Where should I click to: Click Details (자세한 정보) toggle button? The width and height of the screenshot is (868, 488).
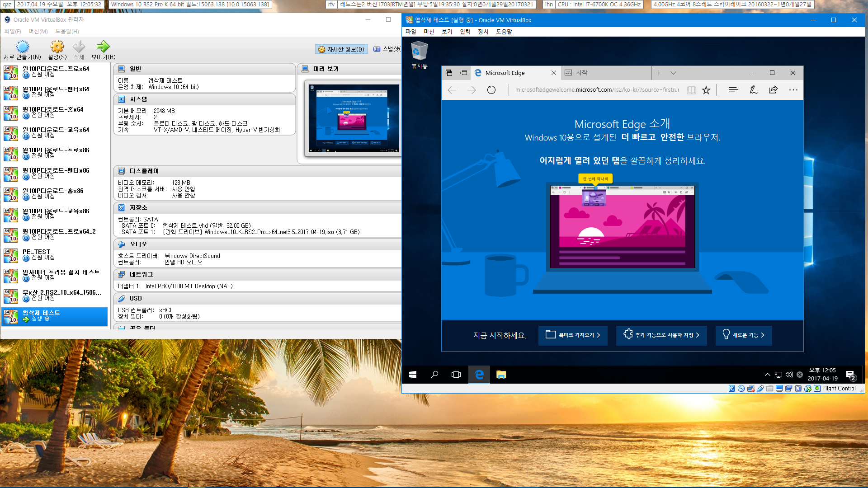(x=341, y=49)
